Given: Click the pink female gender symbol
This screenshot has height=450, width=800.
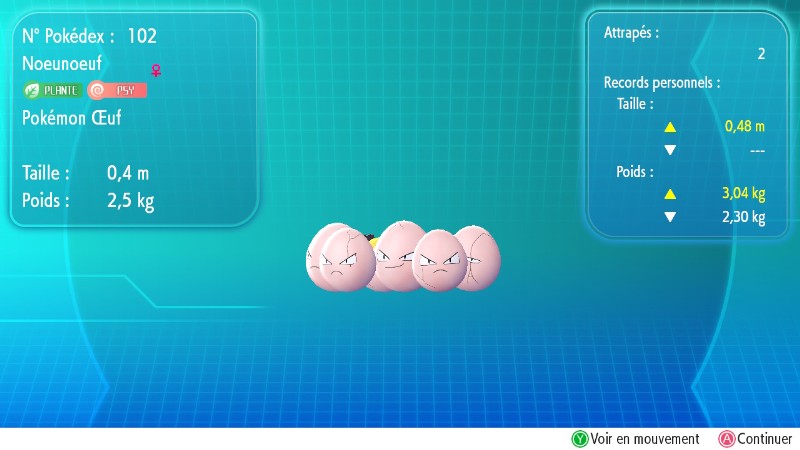Looking at the screenshot, I should coord(155,70).
